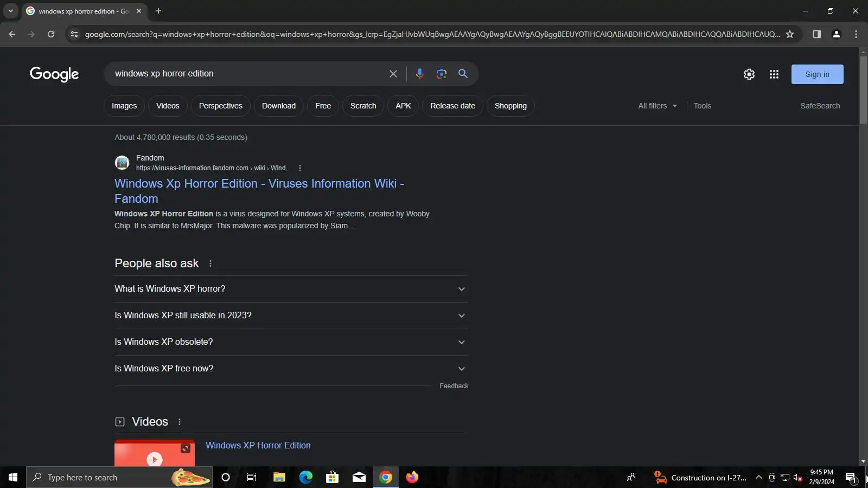Select the APK filter chip
This screenshot has height=488, width=868.
(x=403, y=106)
